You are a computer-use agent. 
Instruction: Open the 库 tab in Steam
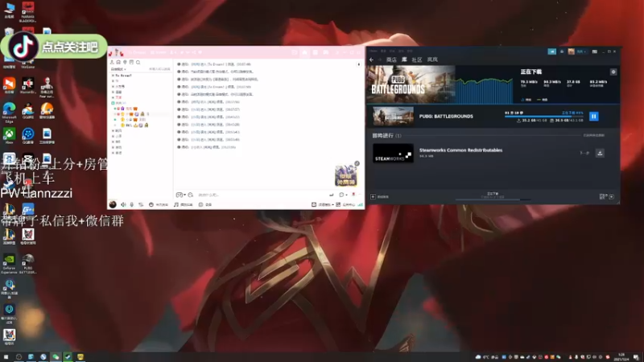point(405,60)
